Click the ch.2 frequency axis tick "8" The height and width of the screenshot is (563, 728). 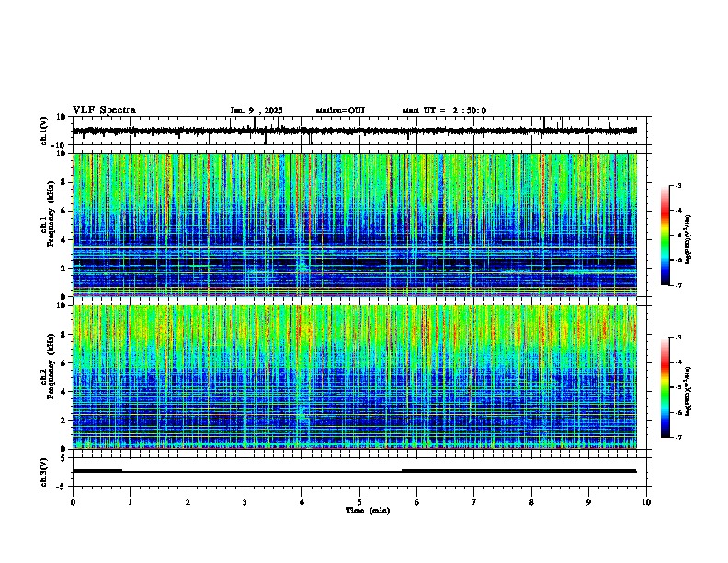(x=63, y=335)
